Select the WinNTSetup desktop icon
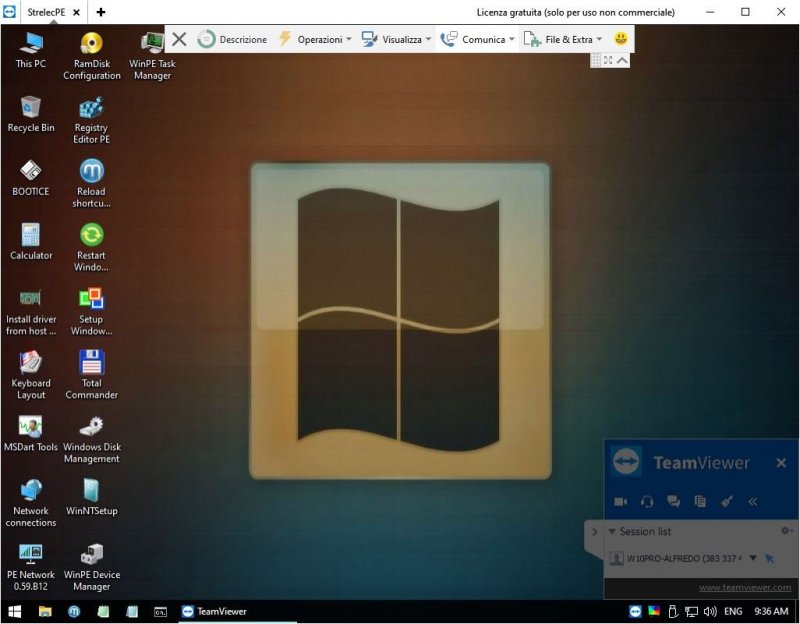This screenshot has height=624, width=800. [x=91, y=496]
